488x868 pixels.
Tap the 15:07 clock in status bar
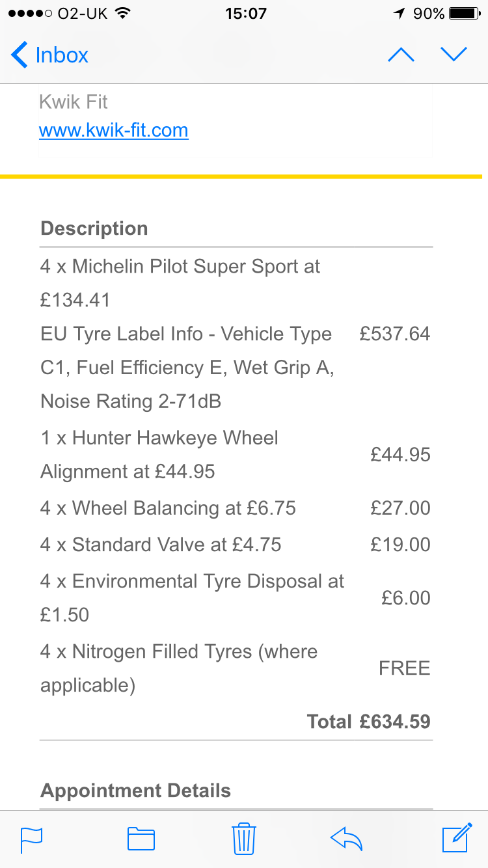point(246,14)
